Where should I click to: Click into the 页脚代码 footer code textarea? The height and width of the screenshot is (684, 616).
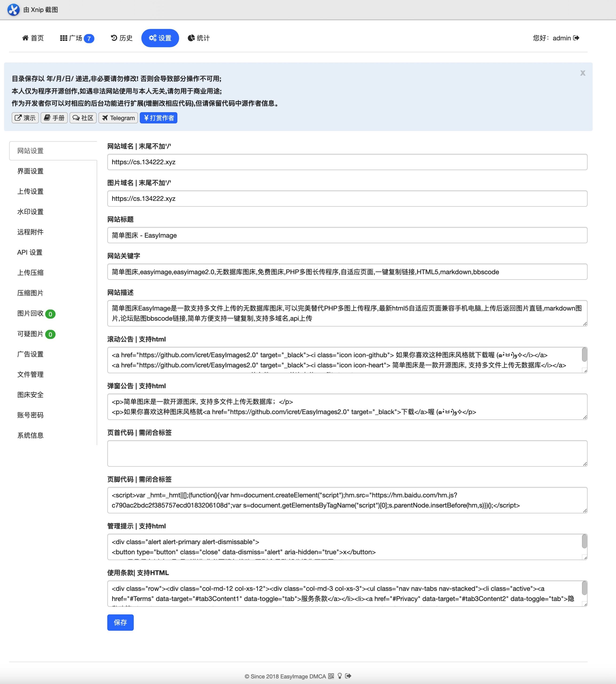coord(347,500)
